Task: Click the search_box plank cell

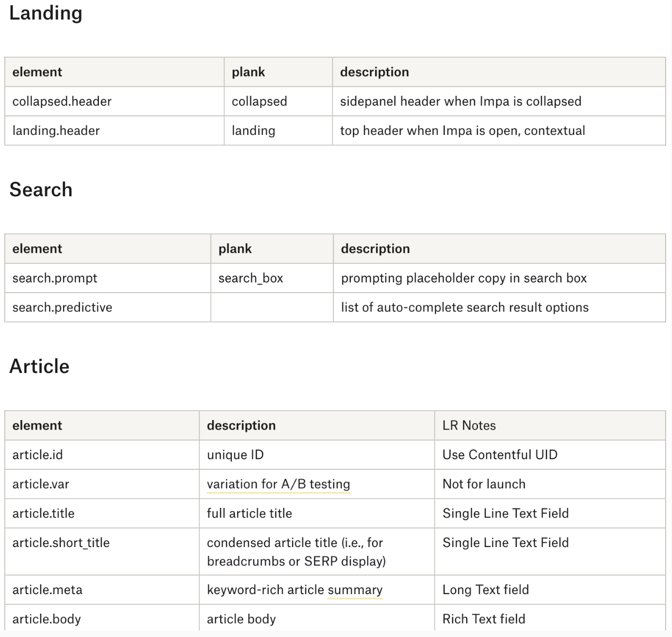Action: [272, 278]
